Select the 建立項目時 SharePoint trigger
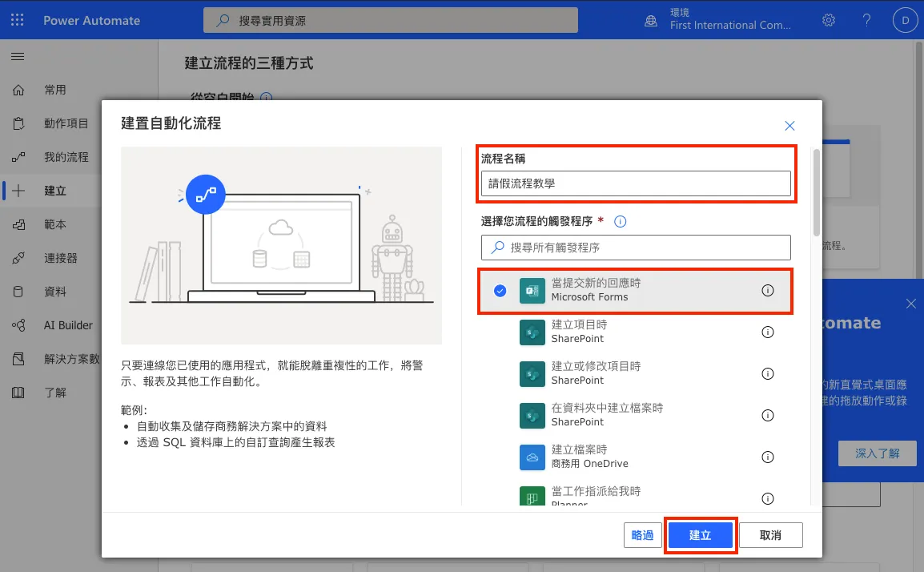The height and width of the screenshot is (572, 924). click(x=635, y=332)
